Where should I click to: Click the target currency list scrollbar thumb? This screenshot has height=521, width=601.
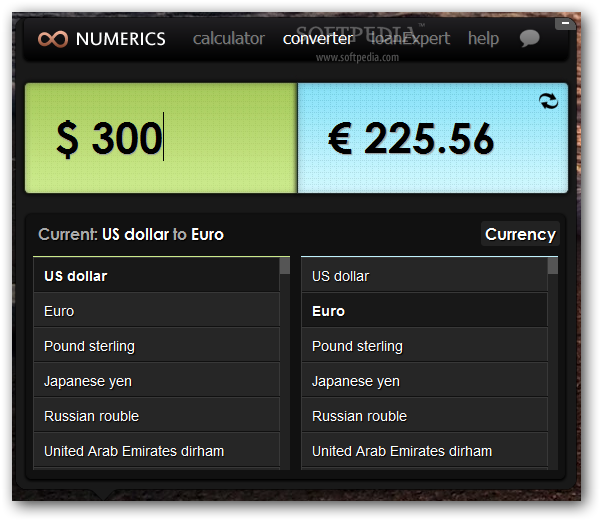(553, 266)
